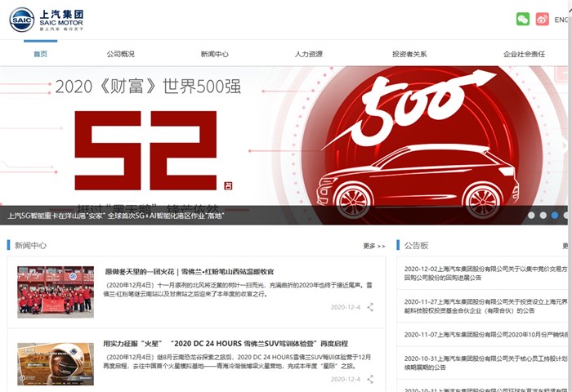Click the 公告板 section heading
The image size is (572, 392).
(x=416, y=246)
